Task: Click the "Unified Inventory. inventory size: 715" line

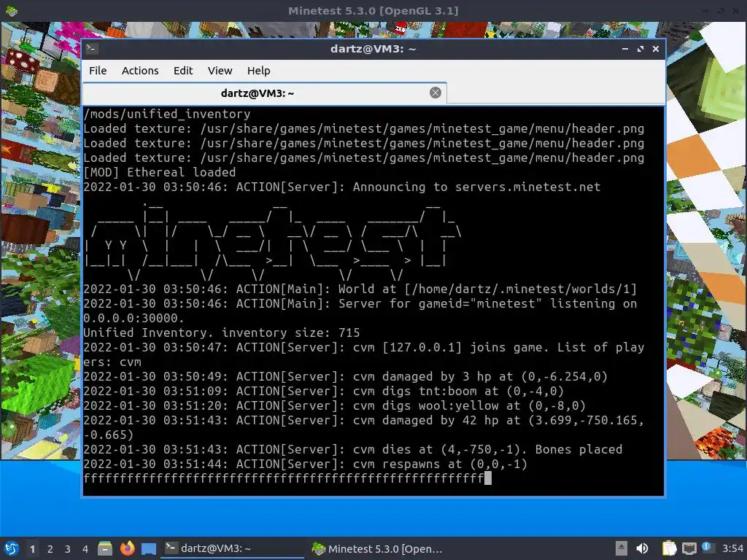Action: tap(222, 332)
